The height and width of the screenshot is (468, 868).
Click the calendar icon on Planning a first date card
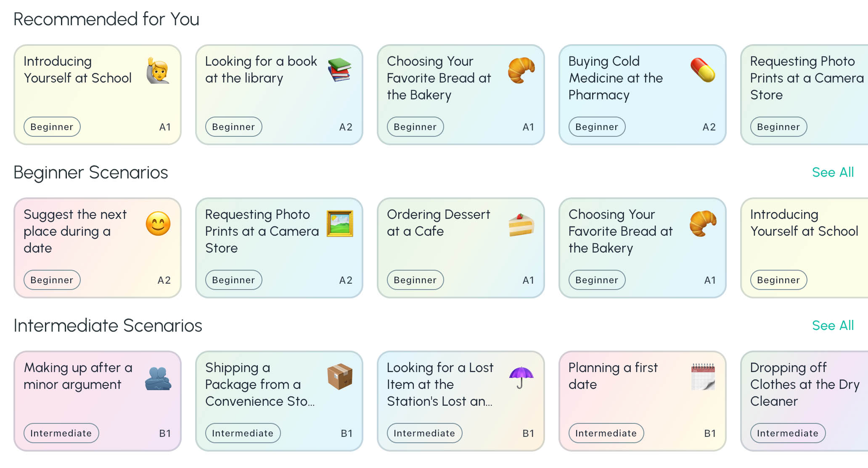pos(703,378)
